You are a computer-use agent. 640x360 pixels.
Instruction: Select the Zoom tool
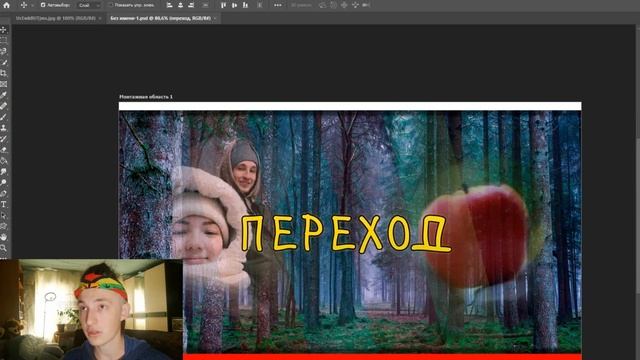point(4,248)
